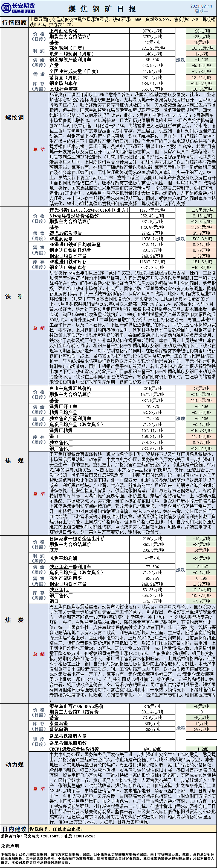Click the 上海汇总价格 row label
217x868 pixels.
[x=63, y=31]
